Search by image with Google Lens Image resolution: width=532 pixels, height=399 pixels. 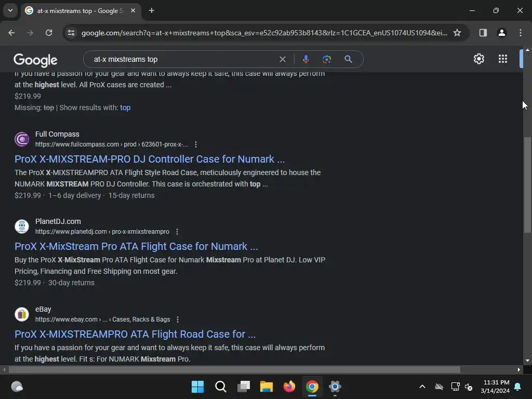(326, 59)
